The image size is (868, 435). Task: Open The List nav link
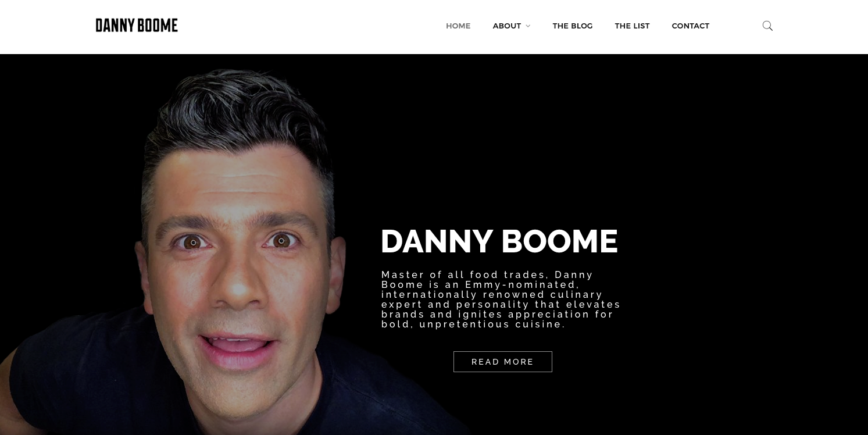[x=632, y=26]
